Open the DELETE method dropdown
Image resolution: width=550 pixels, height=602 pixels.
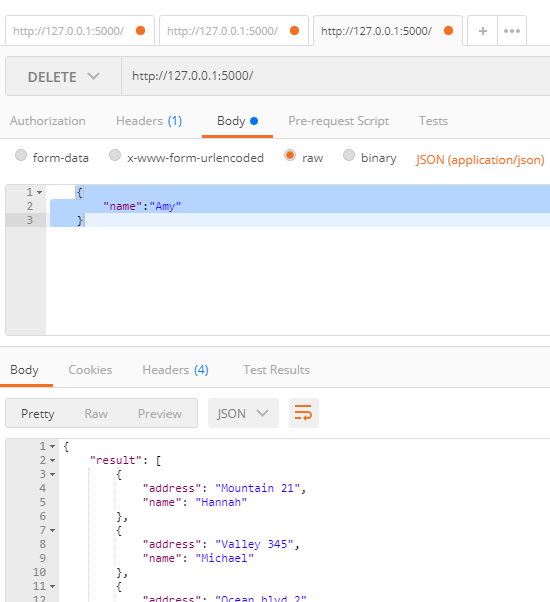pos(63,76)
